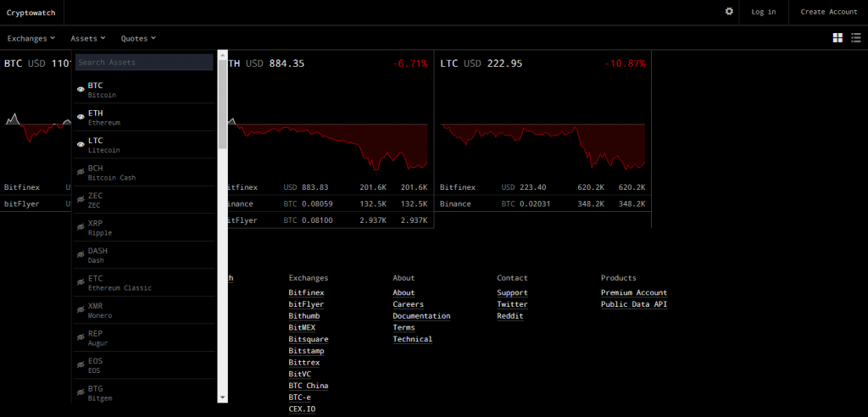
Task: Open the Premium Account link
Action: point(634,292)
